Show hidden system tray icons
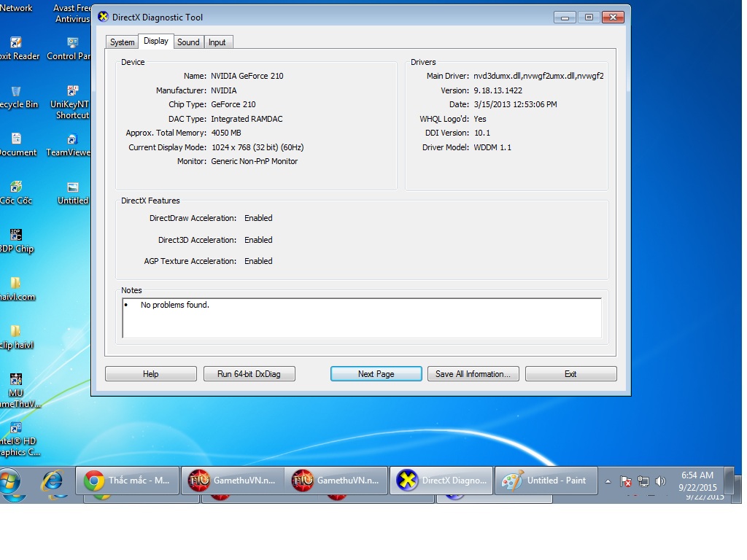This screenshot has width=747, height=560. tap(608, 481)
